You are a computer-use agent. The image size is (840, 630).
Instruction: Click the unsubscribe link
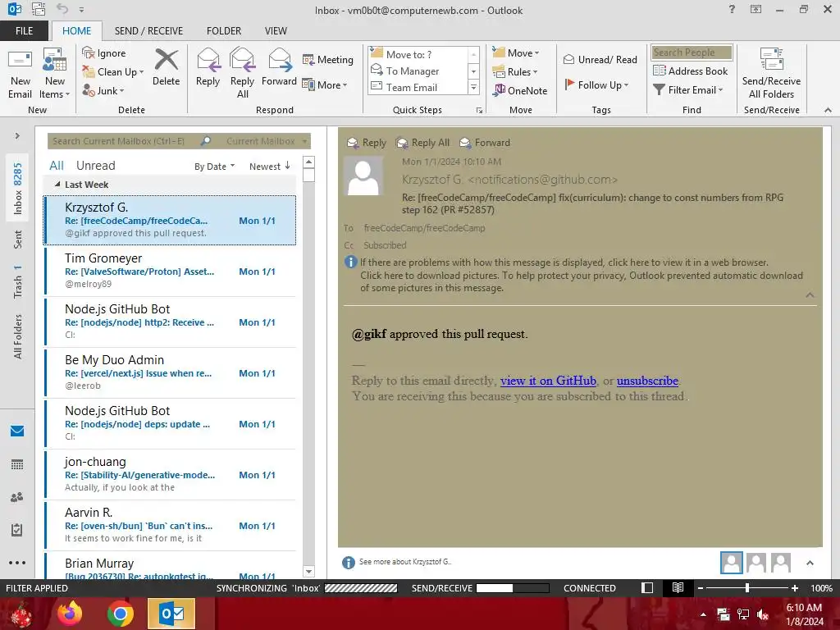[x=647, y=381]
